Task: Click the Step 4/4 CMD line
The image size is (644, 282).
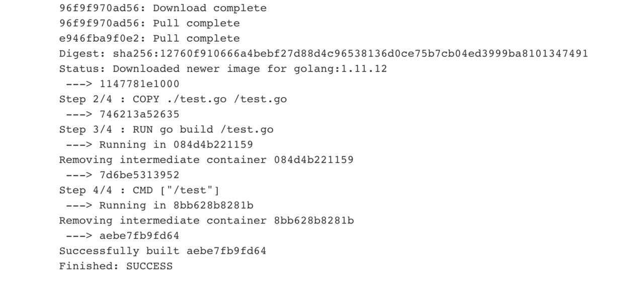Action: tap(139, 190)
